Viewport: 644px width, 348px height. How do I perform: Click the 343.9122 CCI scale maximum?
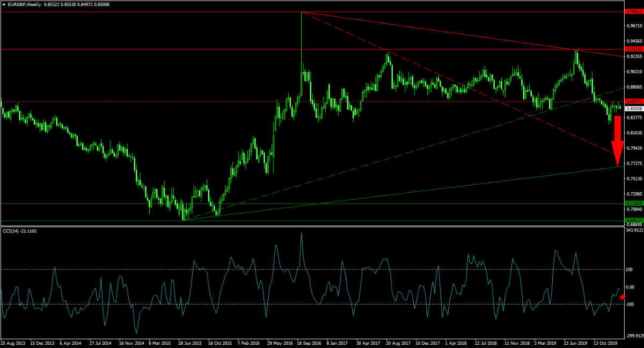[634, 231]
